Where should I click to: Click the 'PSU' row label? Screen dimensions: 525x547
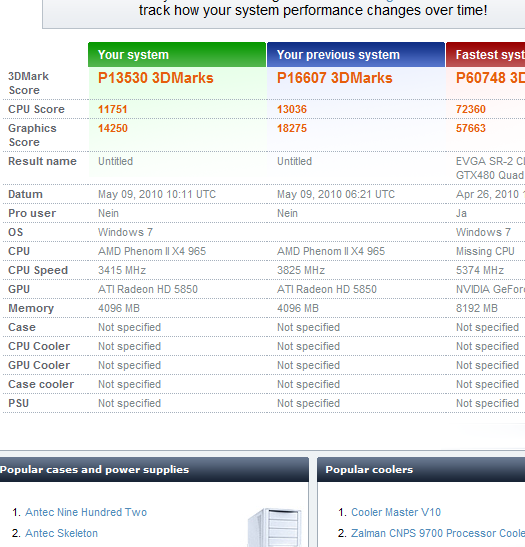click(x=18, y=403)
